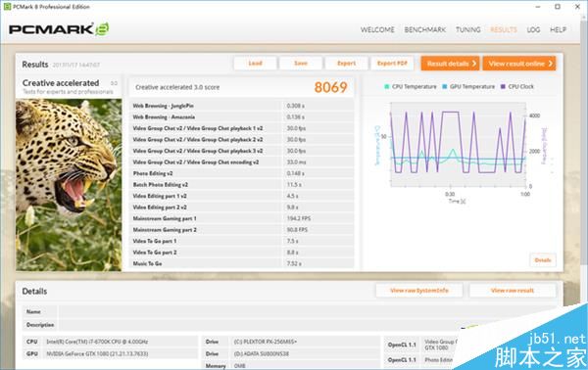The image size is (588, 370).
Task: Click the Creative accelerated 3.0 score label
Action: tap(177, 87)
